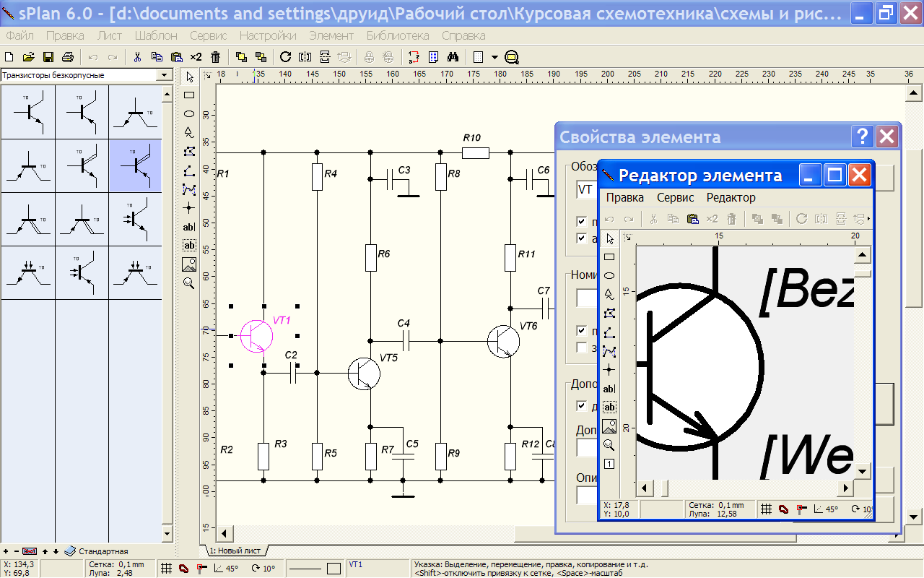
Task: Select the ellipse tool in main window toolbox
Action: pos(189,113)
